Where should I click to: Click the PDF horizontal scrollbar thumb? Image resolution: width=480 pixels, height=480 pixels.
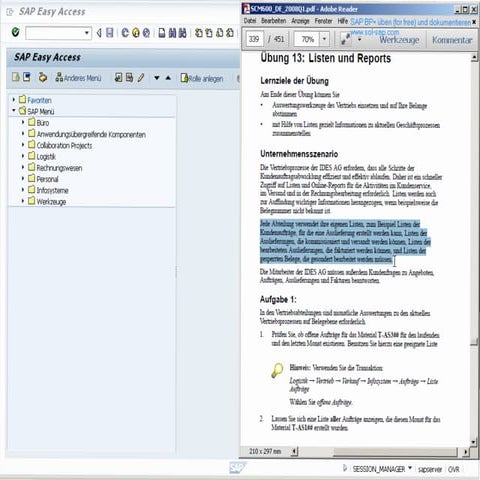click(395, 452)
